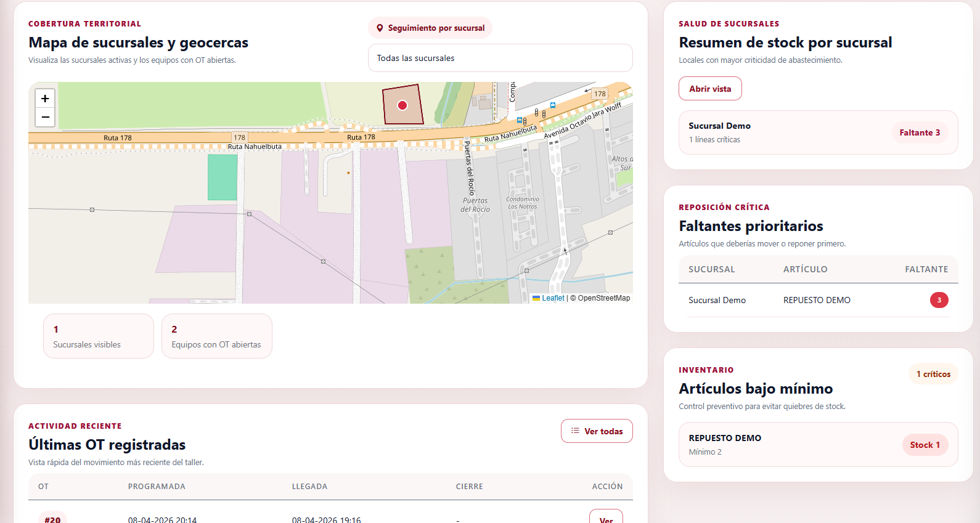The width and height of the screenshot is (980, 523).
Task: Zoom out on the map
Action: (45, 117)
